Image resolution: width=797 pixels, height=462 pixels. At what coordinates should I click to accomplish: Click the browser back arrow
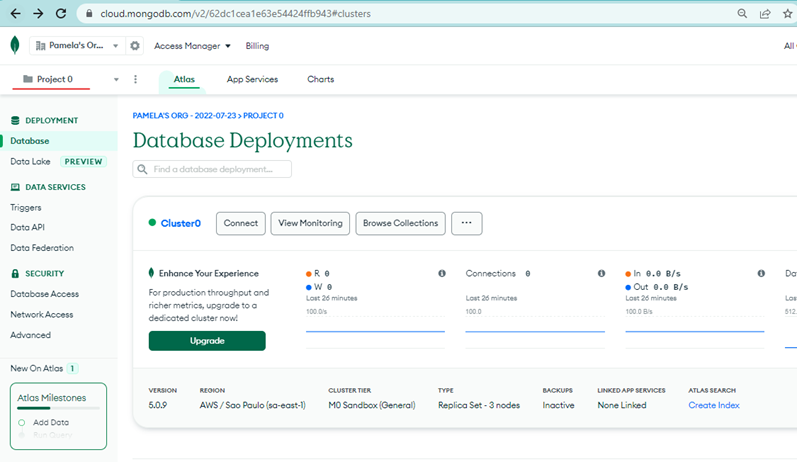[x=16, y=14]
